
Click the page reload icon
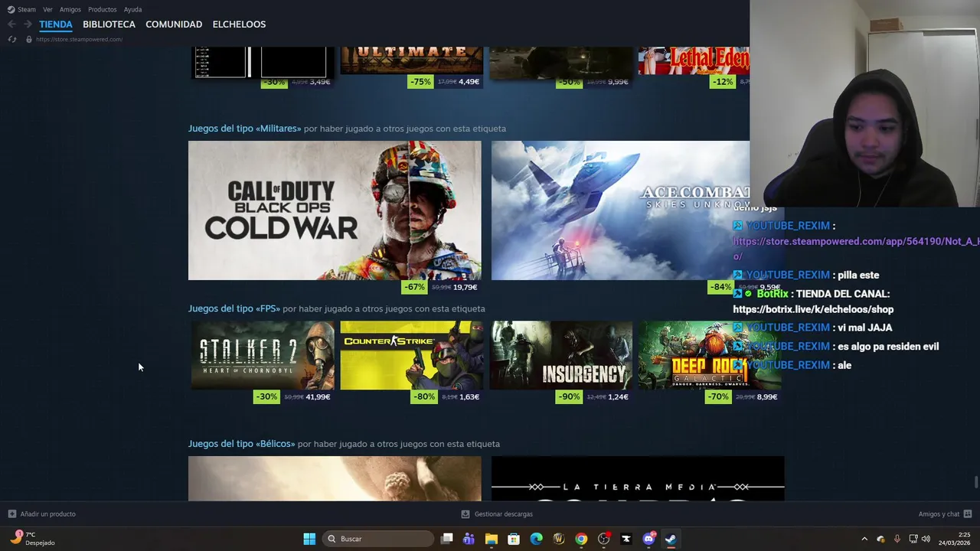(x=12, y=39)
